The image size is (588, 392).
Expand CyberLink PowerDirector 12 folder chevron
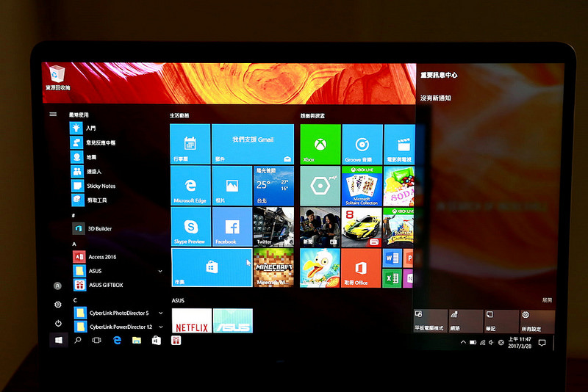click(x=160, y=327)
